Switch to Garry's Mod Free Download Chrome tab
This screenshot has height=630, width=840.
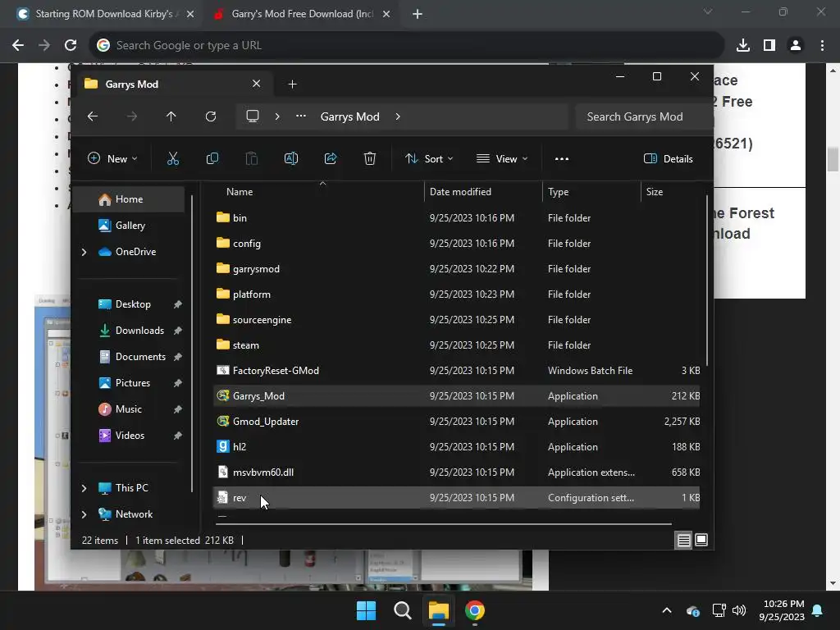tap(302, 14)
